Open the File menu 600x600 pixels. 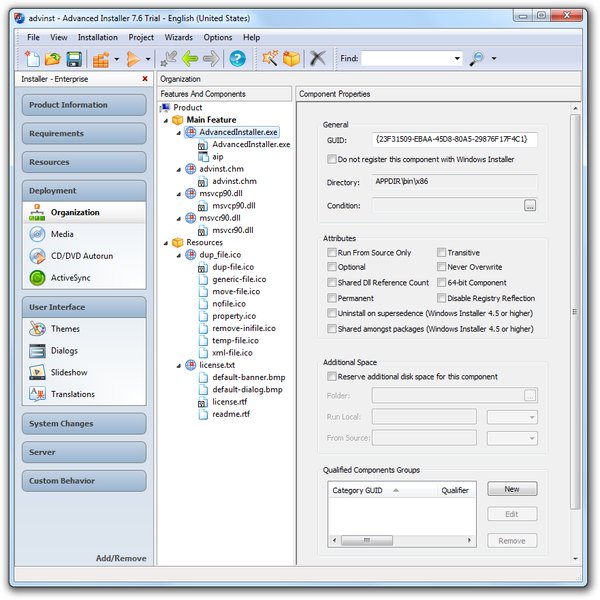coord(33,37)
